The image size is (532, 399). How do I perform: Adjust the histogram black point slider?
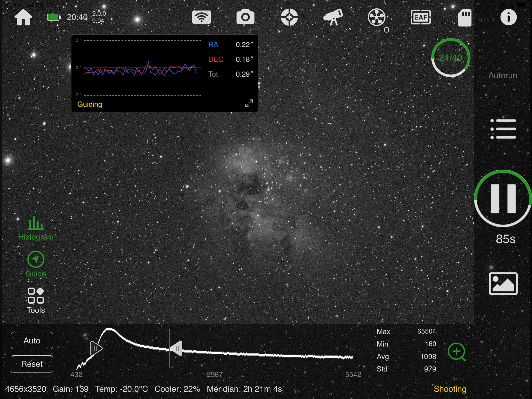95,349
